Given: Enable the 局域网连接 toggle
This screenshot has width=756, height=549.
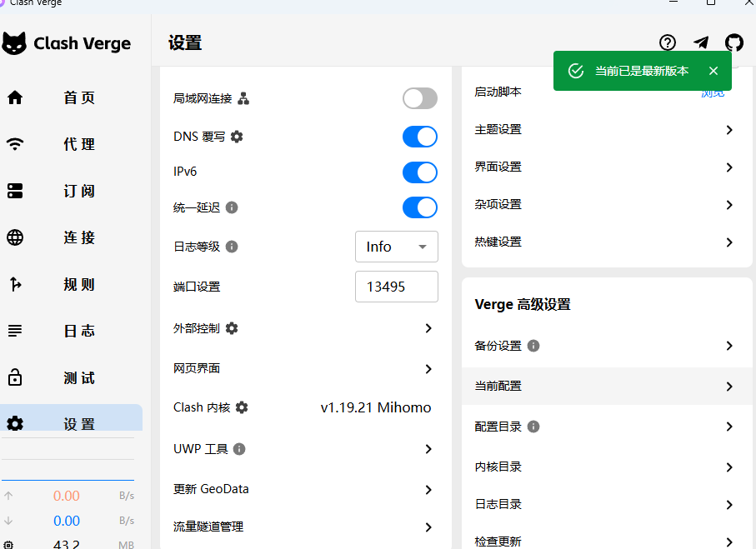Looking at the screenshot, I should [419, 98].
